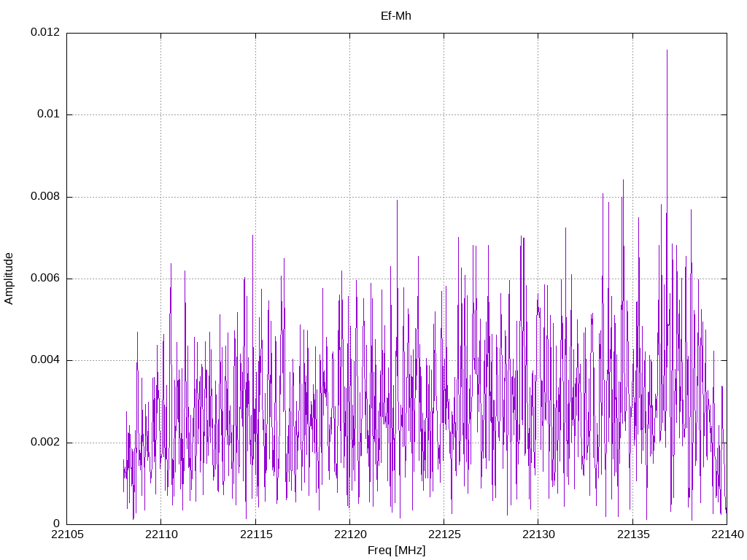Click the x-axis tick value 22135
The image size is (747, 560).
pos(633,534)
